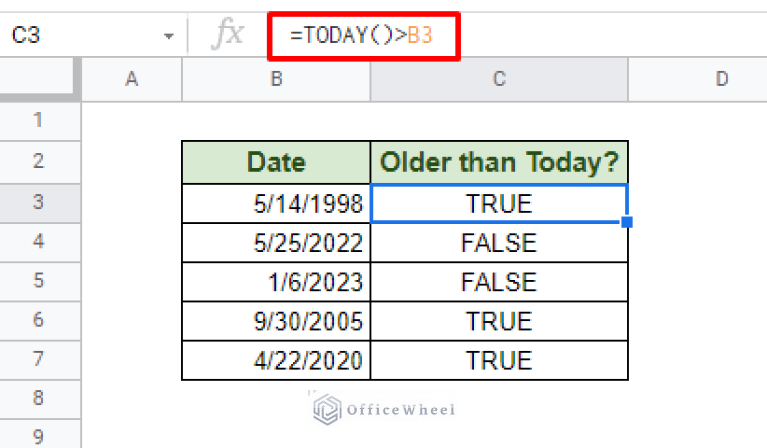
Task: Click the Date header cell
Action: click(x=276, y=162)
